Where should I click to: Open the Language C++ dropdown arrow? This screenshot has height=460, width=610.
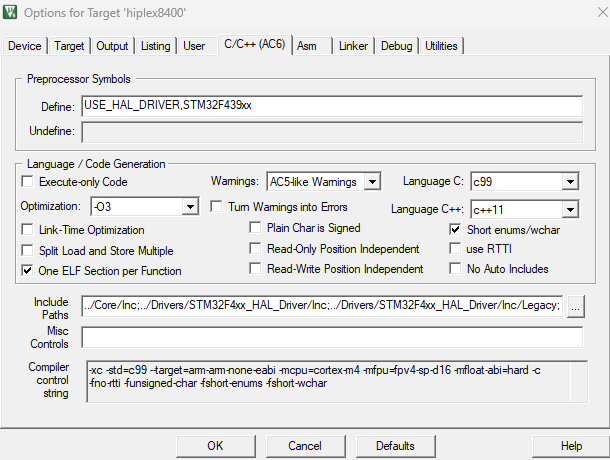tap(570, 210)
